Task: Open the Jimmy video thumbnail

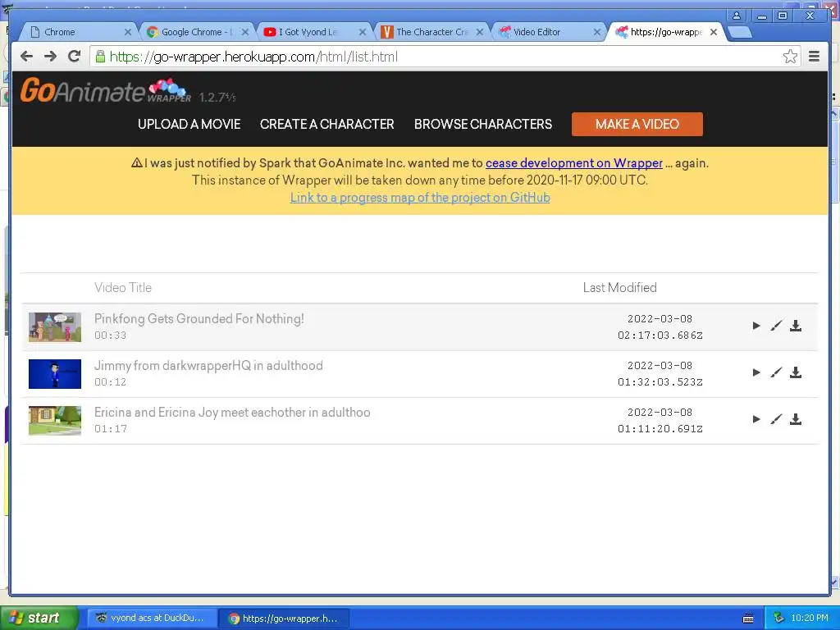Action: click(x=55, y=373)
